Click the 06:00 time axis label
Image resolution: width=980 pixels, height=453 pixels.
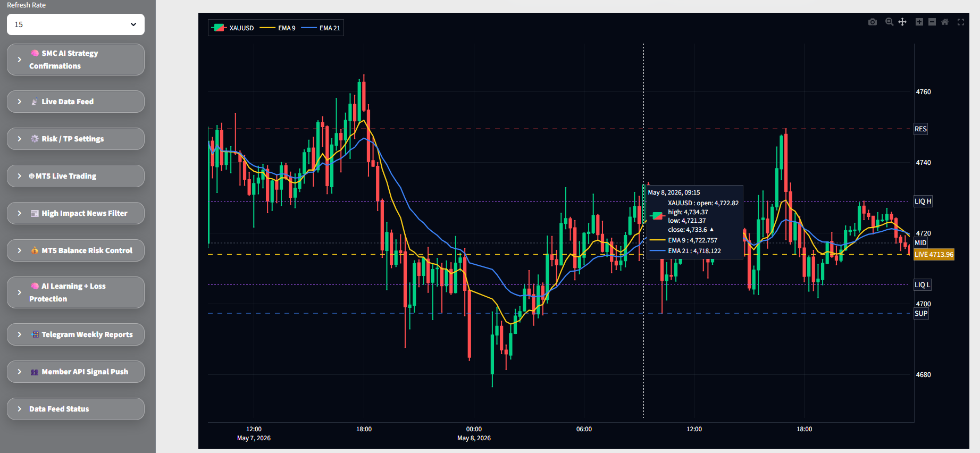[x=584, y=429]
